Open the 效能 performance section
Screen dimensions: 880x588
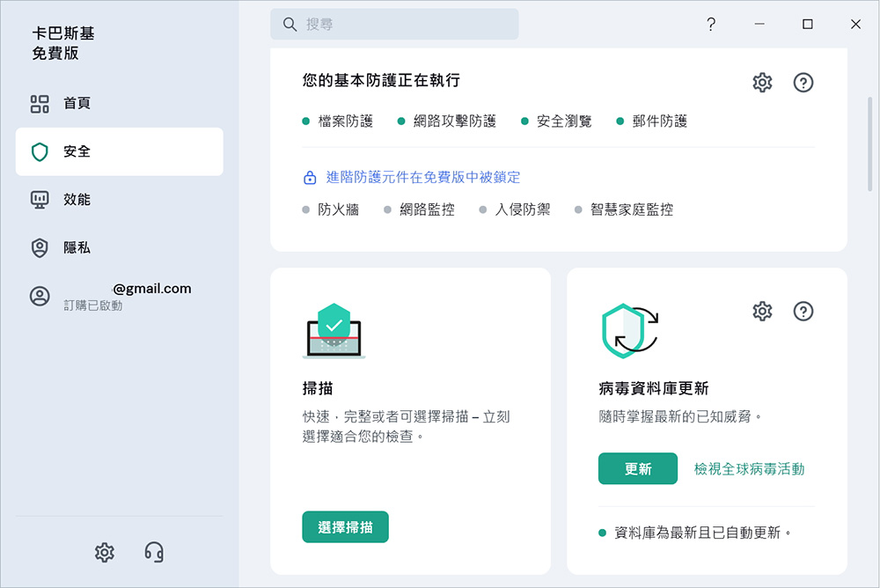(119, 199)
